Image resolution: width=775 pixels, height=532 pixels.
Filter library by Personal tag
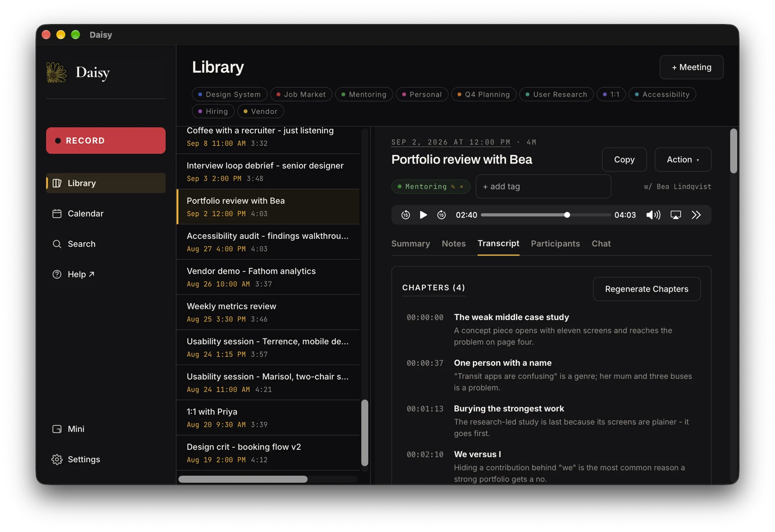click(x=422, y=94)
